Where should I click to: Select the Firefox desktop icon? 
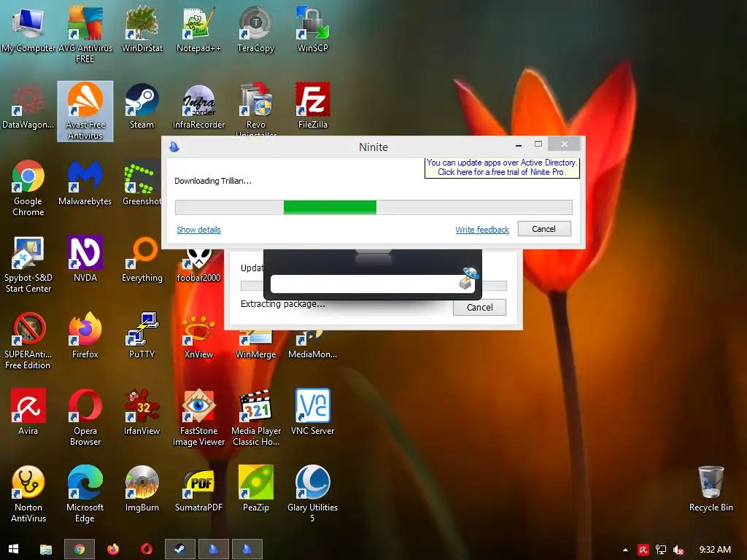[x=85, y=335]
